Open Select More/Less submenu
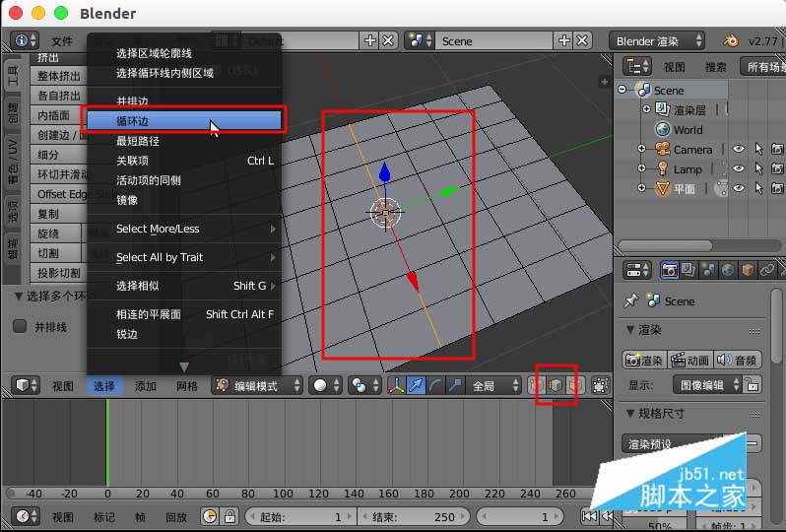 coord(183,229)
